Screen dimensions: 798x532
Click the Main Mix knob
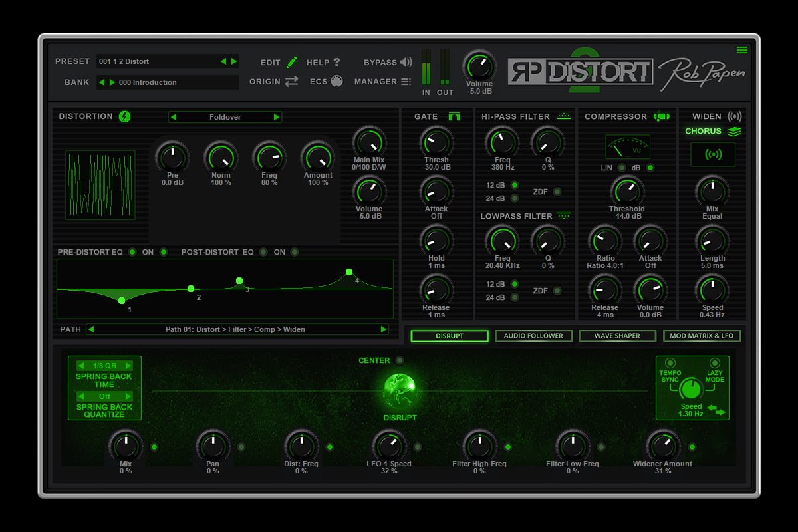coord(369,142)
